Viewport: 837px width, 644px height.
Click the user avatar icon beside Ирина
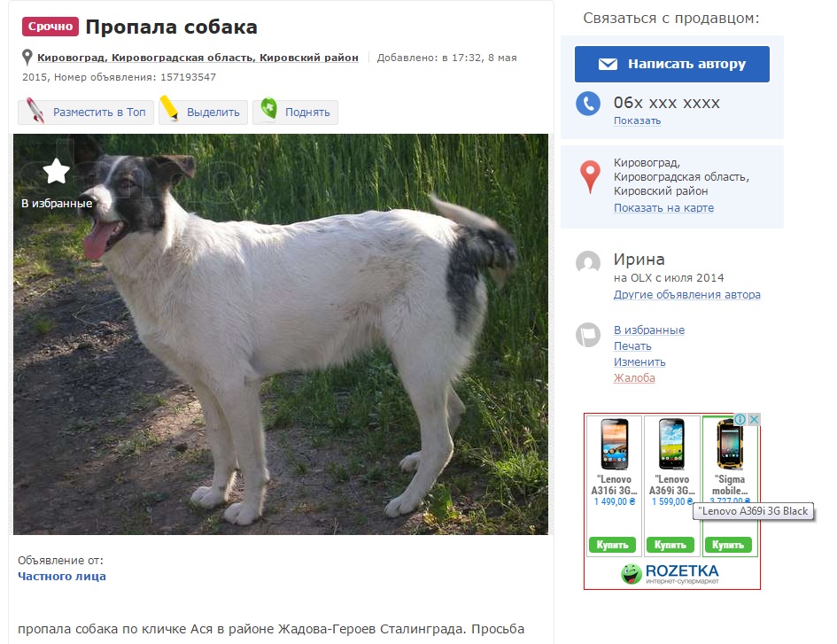click(588, 262)
